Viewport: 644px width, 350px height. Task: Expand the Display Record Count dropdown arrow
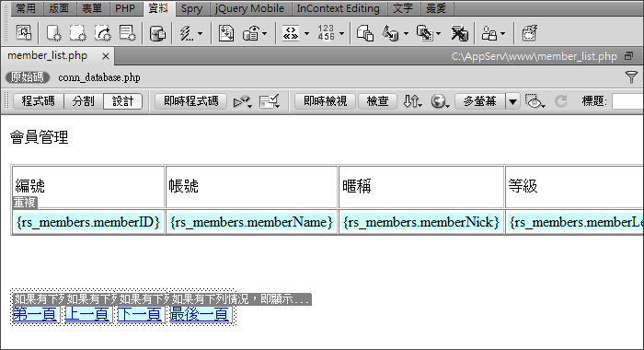[341, 34]
